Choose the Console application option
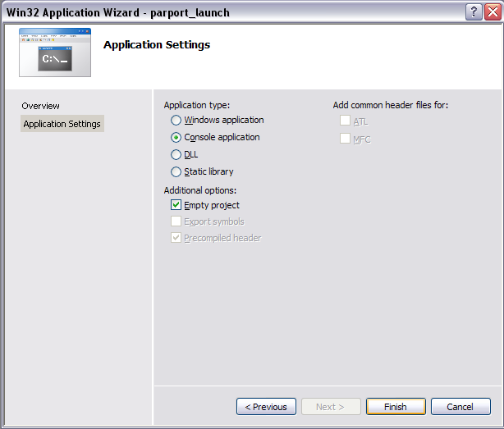The height and width of the screenshot is (429, 504). [176, 138]
